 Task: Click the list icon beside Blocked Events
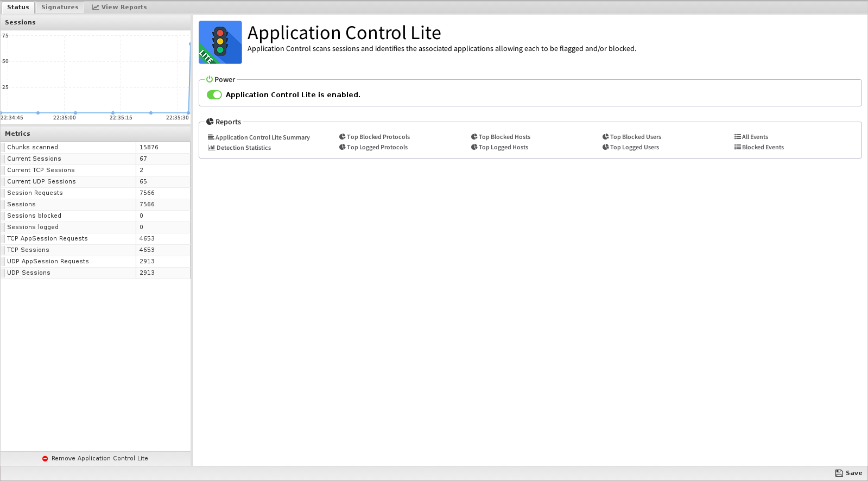[x=738, y=147]
